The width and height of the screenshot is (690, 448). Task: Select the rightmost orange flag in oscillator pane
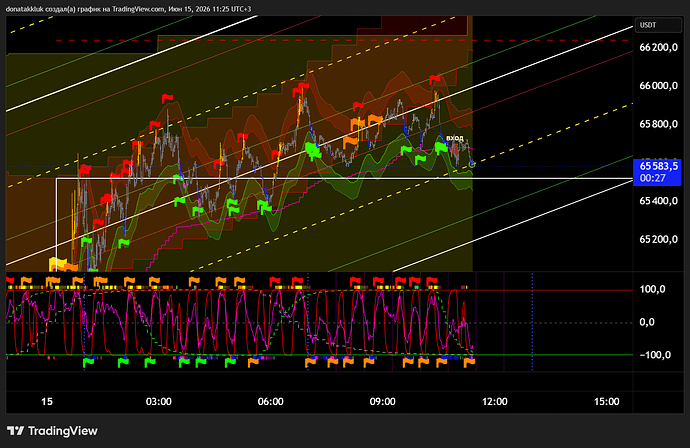pos(470,362)
